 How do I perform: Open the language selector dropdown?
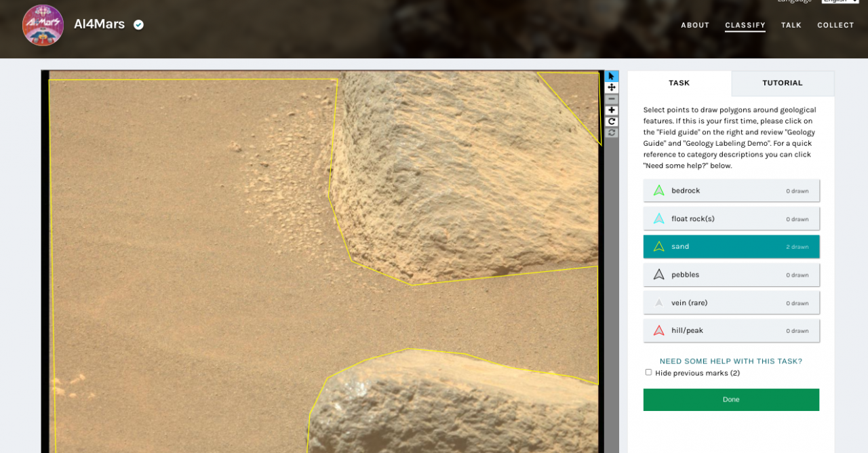tap(840, 1)
